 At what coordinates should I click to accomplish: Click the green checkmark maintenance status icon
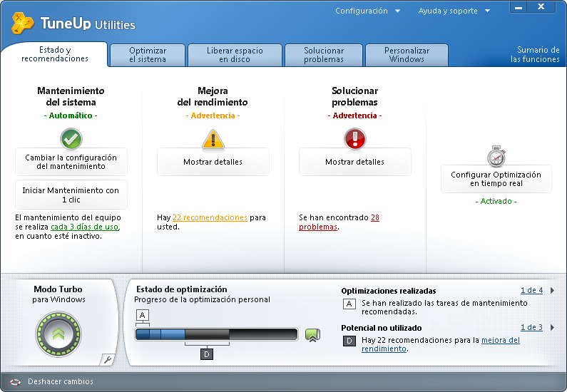pos(71,139)
